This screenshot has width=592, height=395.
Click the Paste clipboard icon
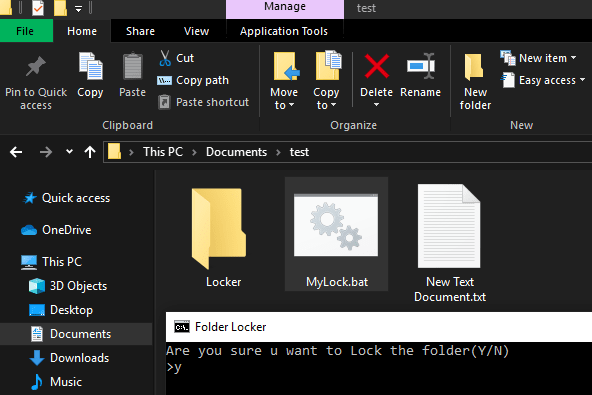pyautogui.click(x=133, y=66)
